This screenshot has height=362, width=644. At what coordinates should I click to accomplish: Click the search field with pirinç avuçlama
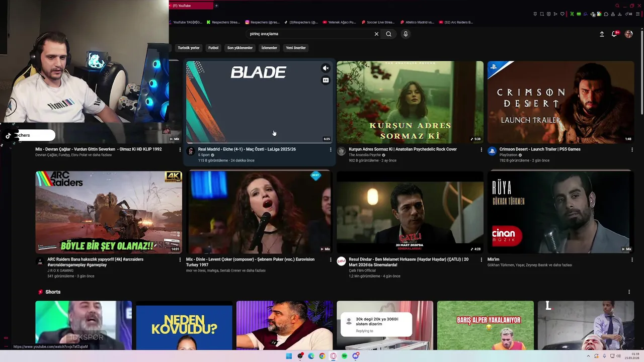[x=309, y=34]
